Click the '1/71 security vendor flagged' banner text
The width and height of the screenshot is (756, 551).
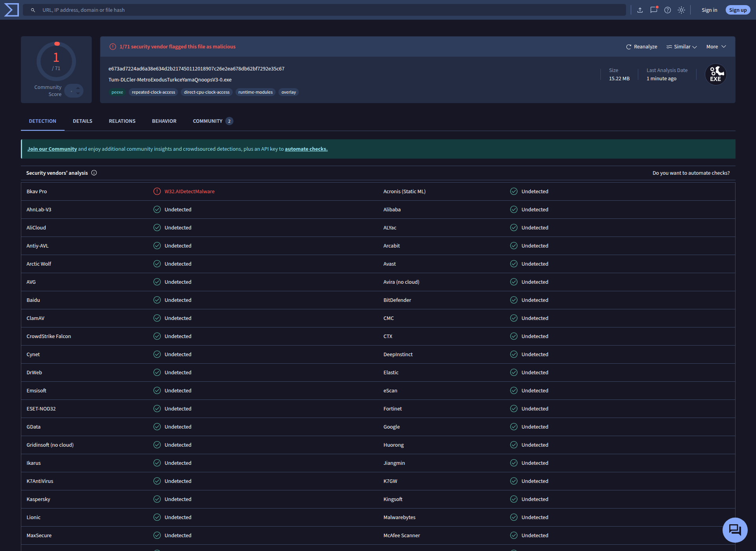click(x=178, y=47)
